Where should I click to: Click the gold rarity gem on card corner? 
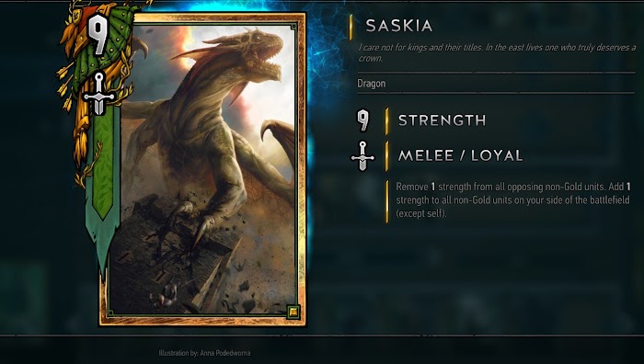(293, 312)
